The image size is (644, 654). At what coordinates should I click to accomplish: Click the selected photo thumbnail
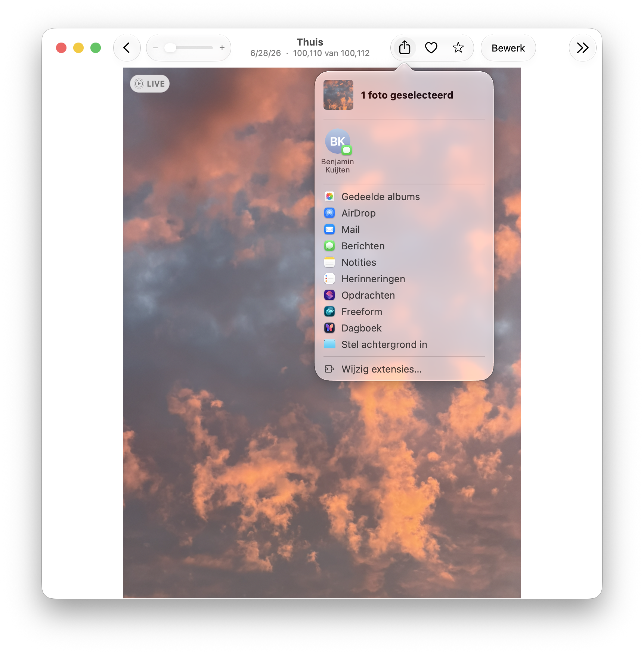coord(338,95)
